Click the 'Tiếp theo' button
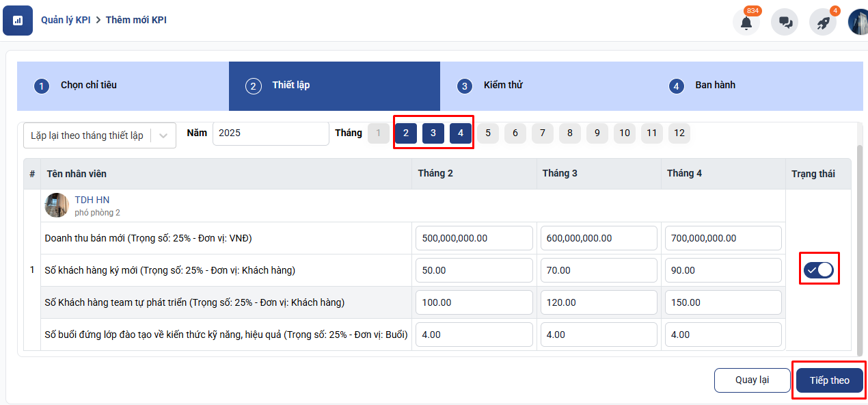Viewport: 868px width, 405px height. pos(829,380)
